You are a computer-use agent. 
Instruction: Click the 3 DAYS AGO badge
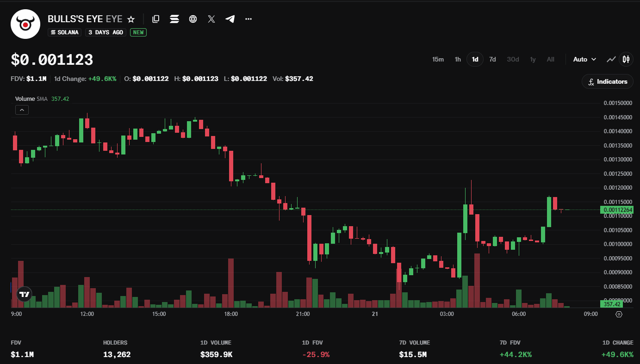click(x=106, y=32)
